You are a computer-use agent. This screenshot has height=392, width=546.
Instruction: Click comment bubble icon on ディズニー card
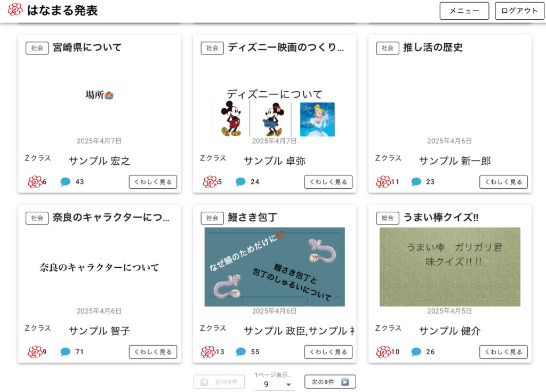click(x=240, y=181)
